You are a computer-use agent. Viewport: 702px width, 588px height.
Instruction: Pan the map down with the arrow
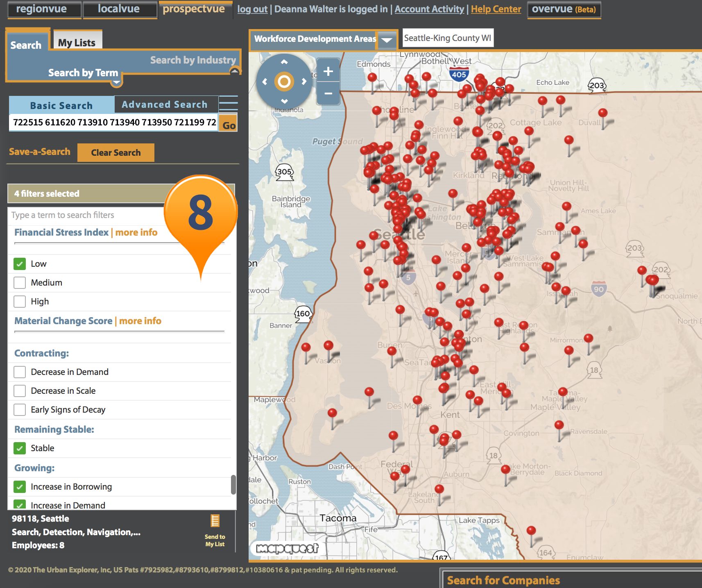(284, 101)
